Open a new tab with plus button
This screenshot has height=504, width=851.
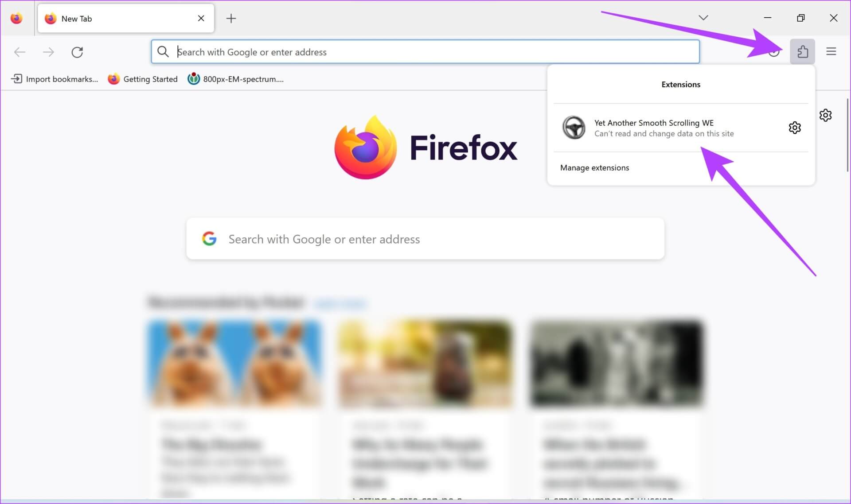(x=231, y=18)
